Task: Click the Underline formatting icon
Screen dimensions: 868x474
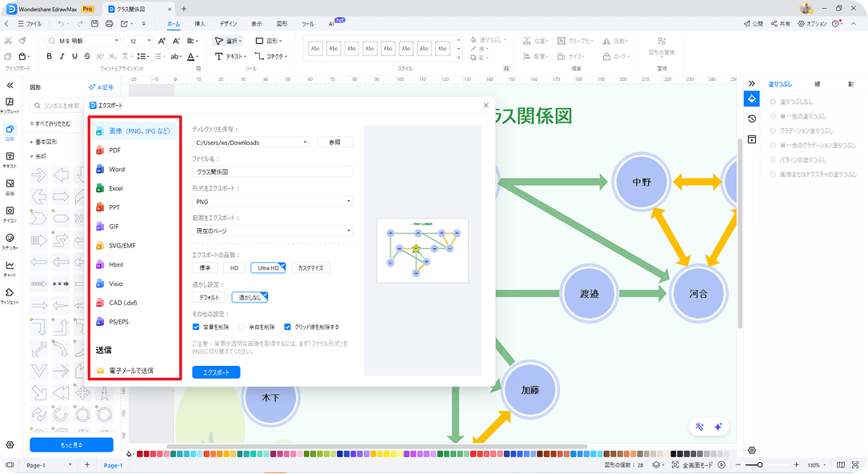Action: click(x=74, y=57)
